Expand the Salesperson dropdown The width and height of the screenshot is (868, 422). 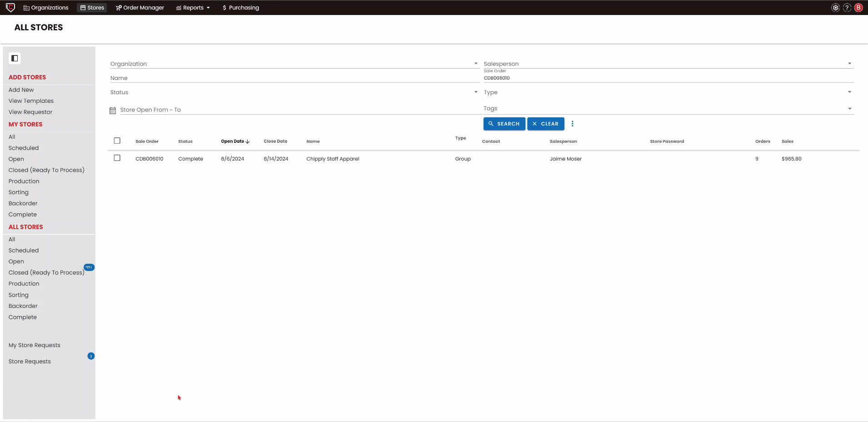point(849,64)
